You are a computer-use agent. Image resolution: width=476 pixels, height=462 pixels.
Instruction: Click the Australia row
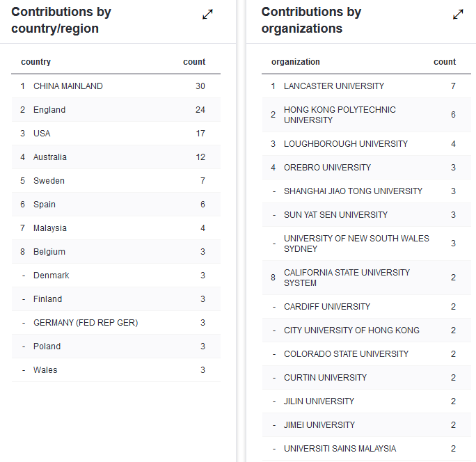click(50, 157)
